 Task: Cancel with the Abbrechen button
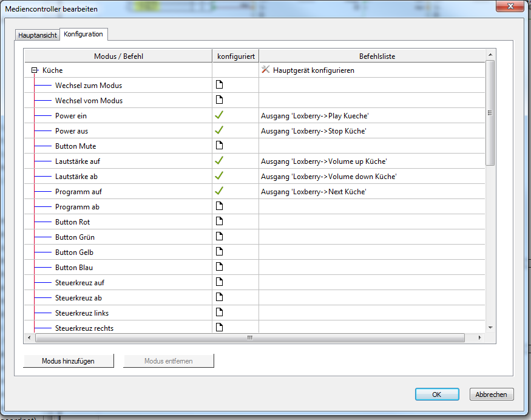pyautogui.click(x=492, y=395)
